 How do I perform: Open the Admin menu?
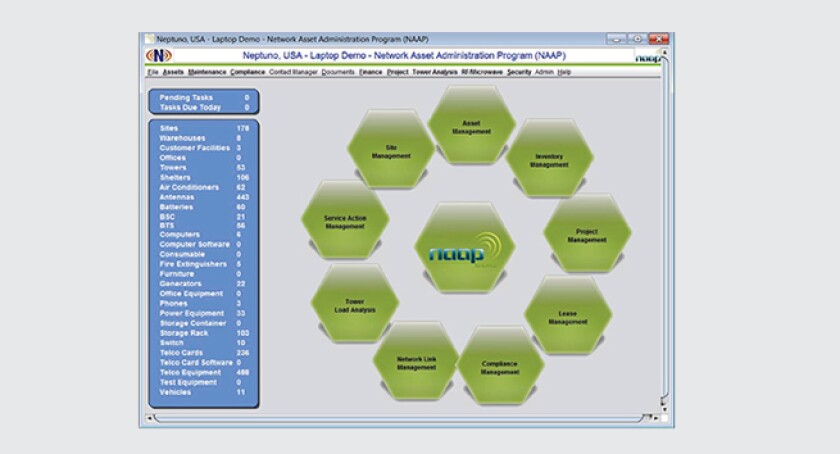(544, 72)
